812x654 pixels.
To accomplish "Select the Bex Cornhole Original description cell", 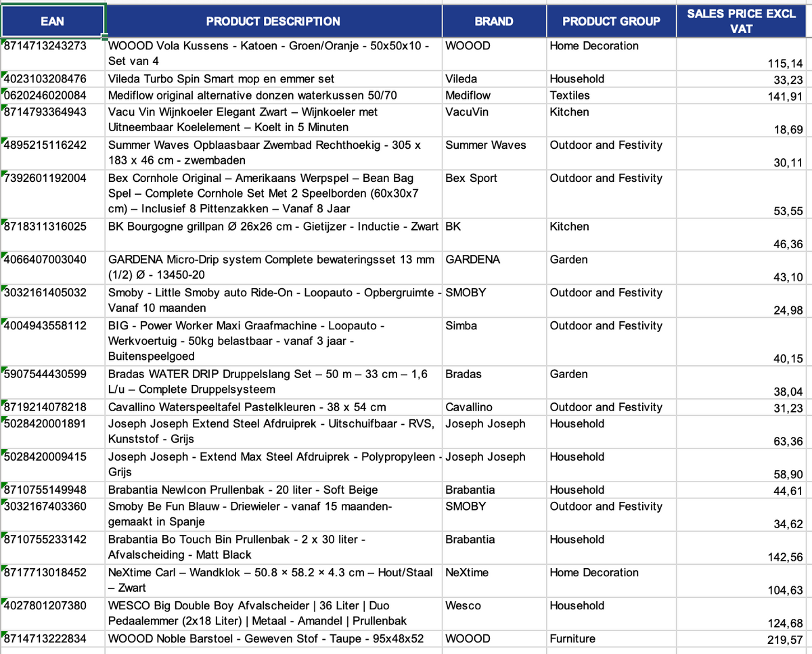I will tap(273, 194).
